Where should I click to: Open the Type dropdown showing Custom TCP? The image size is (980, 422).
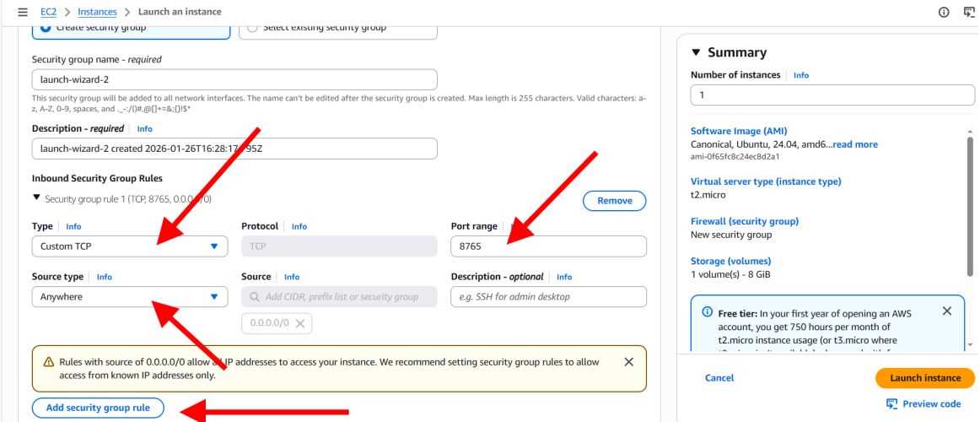click(x=130, y=246)
